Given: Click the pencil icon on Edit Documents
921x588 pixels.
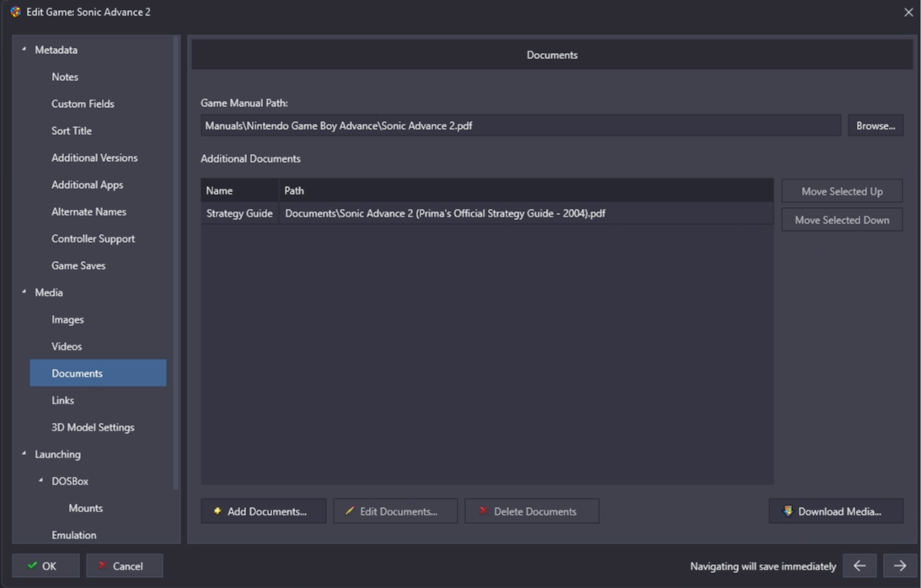Looking at the screenshot, I should pyautogui.click(x=350, y=511).
